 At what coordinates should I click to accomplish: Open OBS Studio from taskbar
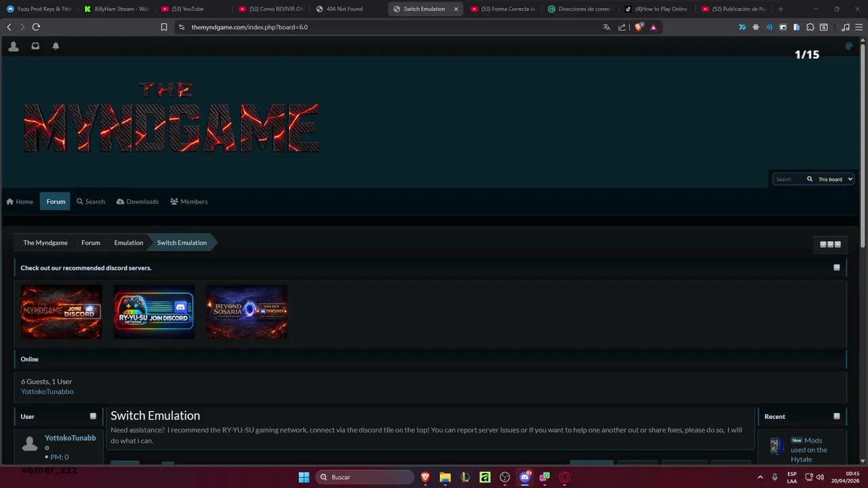click(x=505, y=477)
